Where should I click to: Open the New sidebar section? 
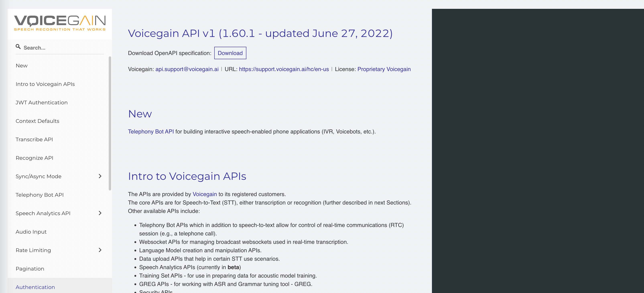click(x=60, y=66)
